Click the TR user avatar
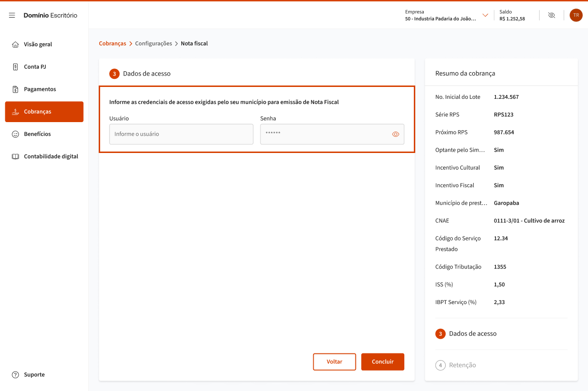The width and height of the screenshot is (588, 391). pos(576,15)
